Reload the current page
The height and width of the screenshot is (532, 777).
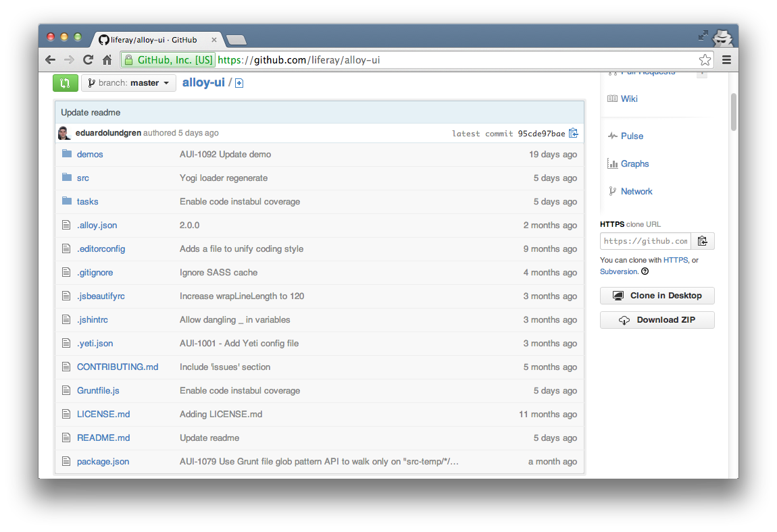pyautogui.click(x=89, y=60)
